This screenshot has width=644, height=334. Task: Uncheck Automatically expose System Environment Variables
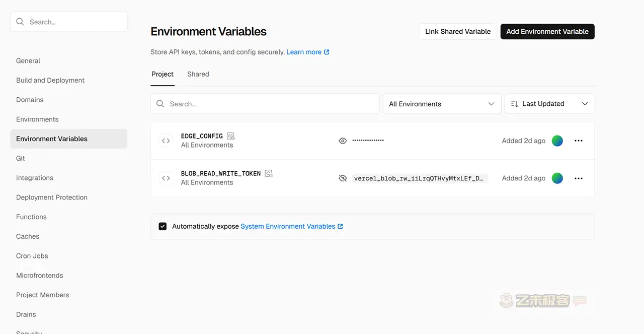pos(163,226)
